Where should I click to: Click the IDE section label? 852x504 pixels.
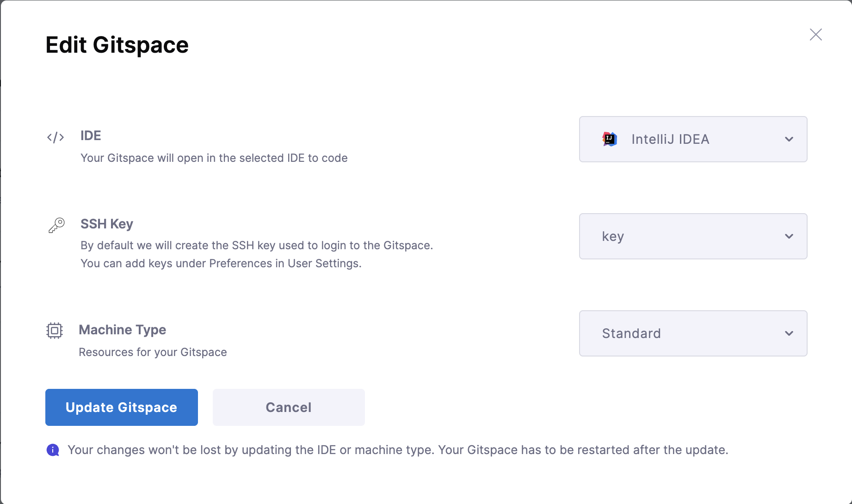[91, 135]
